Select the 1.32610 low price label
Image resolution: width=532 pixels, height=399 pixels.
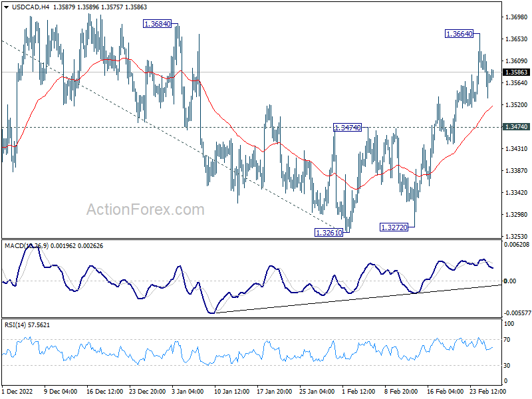(329, 233)
